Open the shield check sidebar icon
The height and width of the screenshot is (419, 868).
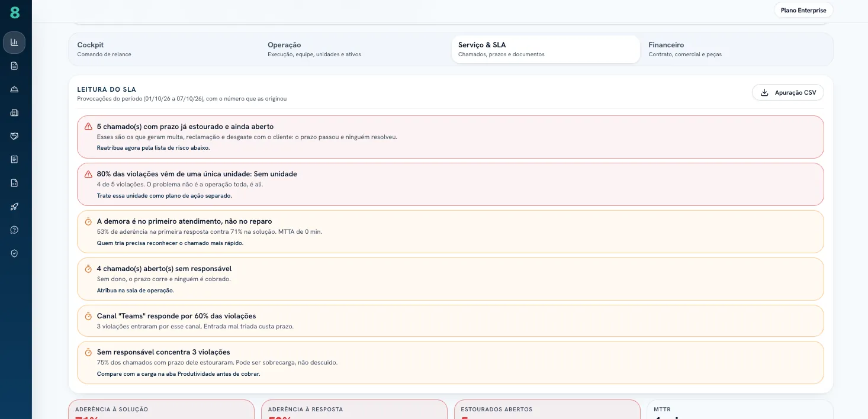(14, 253)
